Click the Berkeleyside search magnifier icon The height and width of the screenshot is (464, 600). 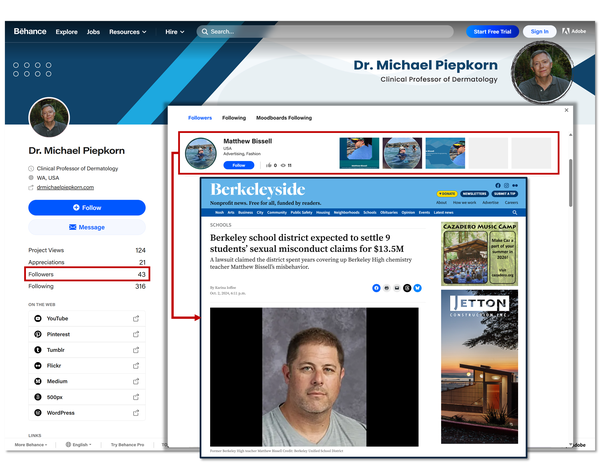(515, 212)
